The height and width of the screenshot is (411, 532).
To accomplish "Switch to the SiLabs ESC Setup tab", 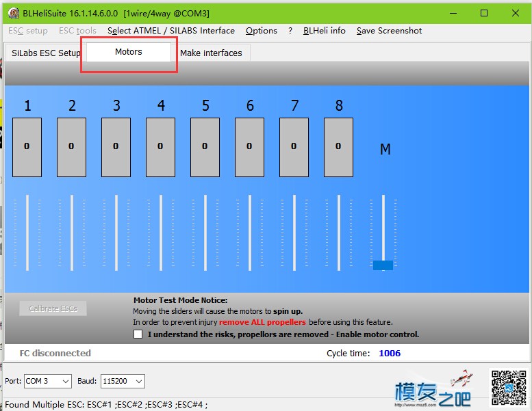I will 46,53.
